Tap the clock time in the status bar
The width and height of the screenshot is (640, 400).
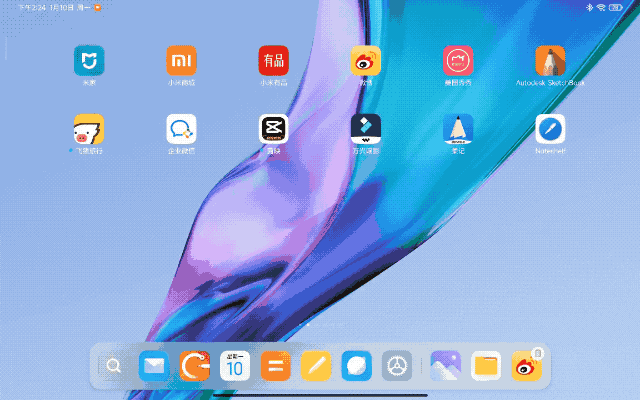32,7
